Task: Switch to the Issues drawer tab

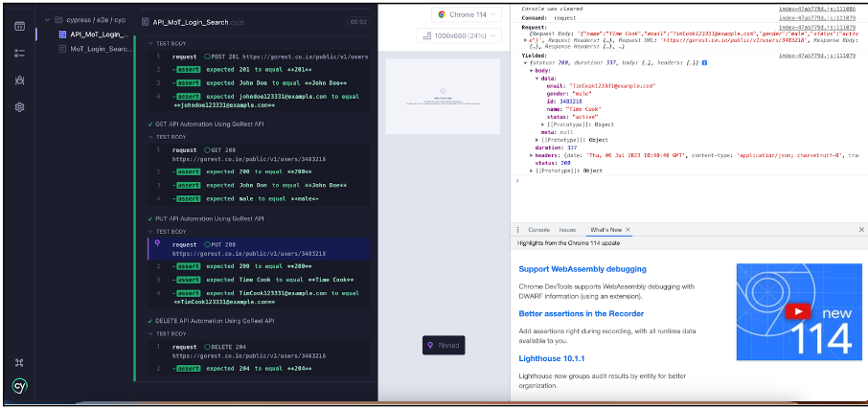Action: (x=567, y=230)
